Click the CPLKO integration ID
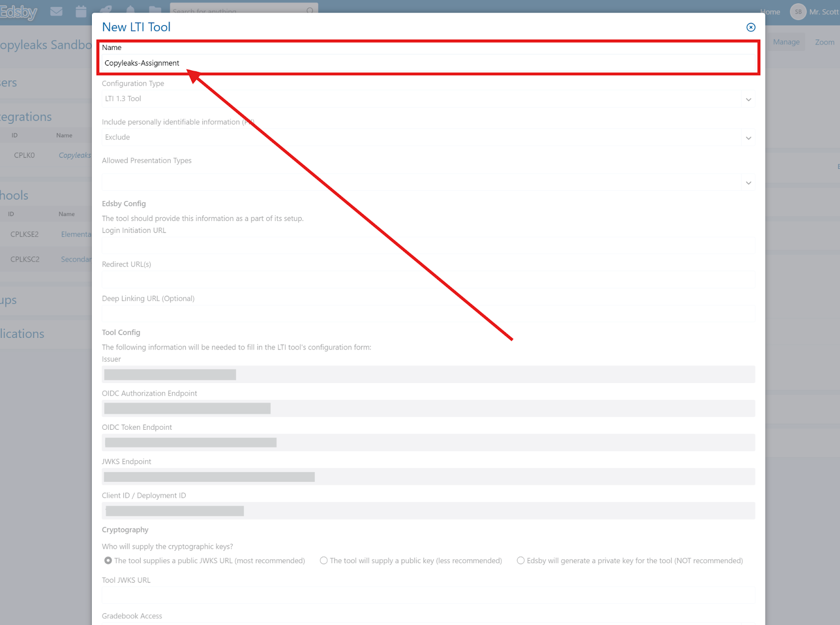The height and width of the screenshot is (625, 840). click(x=24, y=155)
